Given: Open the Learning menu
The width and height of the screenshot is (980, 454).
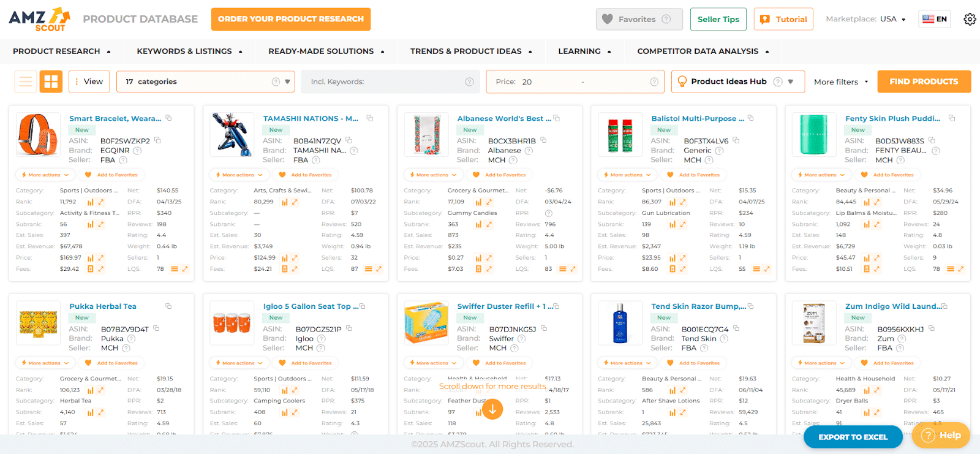Looking at the screenshot, I should click(584, 51).
